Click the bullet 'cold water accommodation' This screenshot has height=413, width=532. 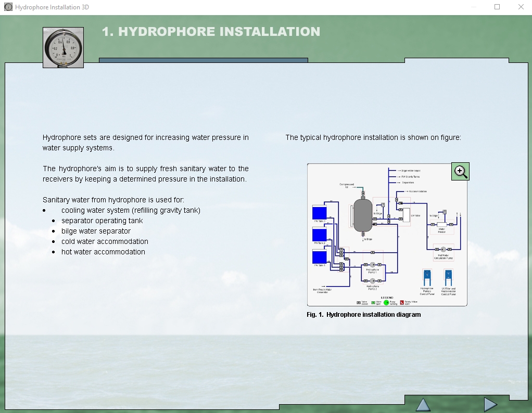105,241
